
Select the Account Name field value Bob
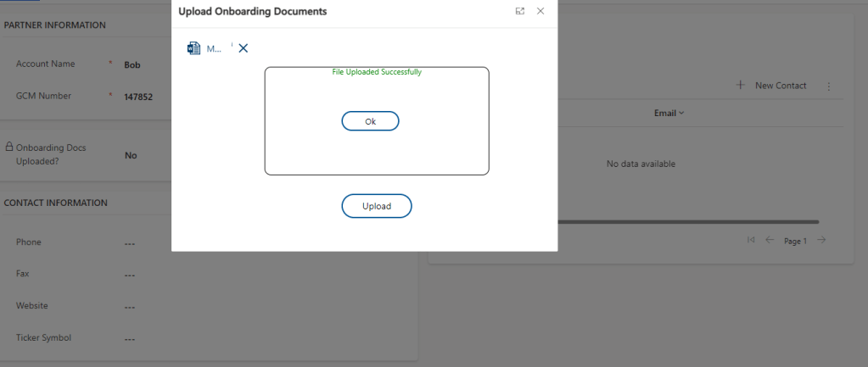coord(132,64)
